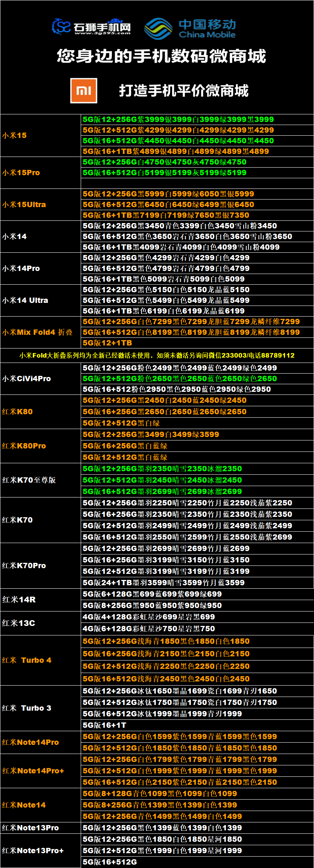This screenshot has height=868, width=314.
Task: Select the 红米K70至尊版 model cell
Action: click(x=41, y=480)
